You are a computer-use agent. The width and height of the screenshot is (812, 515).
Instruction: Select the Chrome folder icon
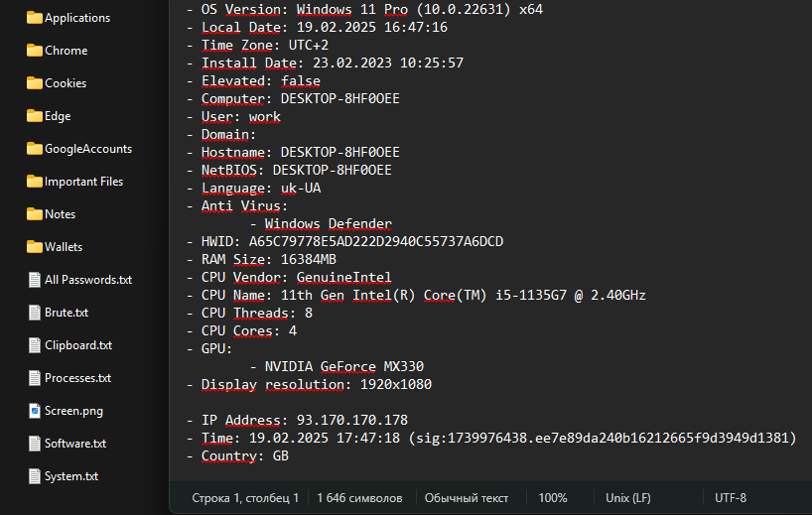[x=34, y=51]
